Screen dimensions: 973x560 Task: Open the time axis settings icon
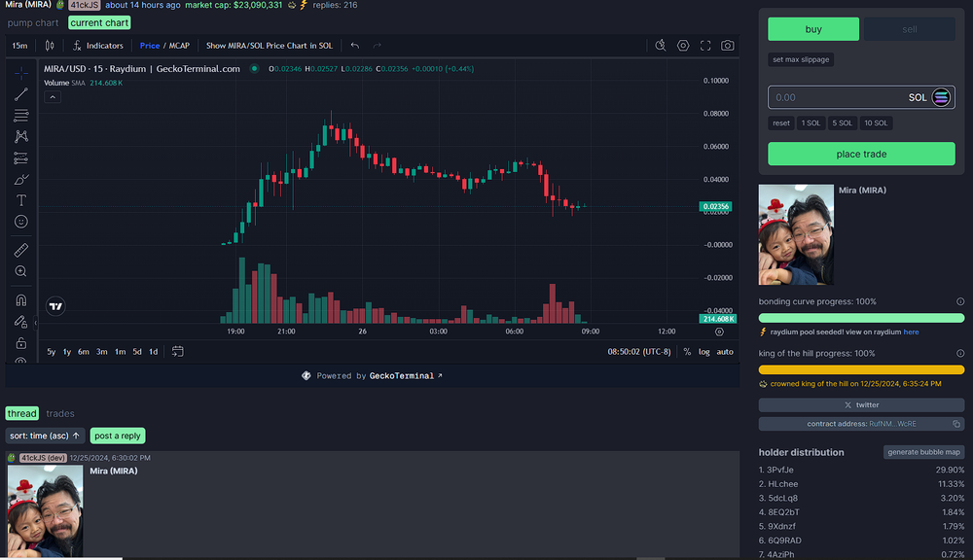(x=719, y=332)
